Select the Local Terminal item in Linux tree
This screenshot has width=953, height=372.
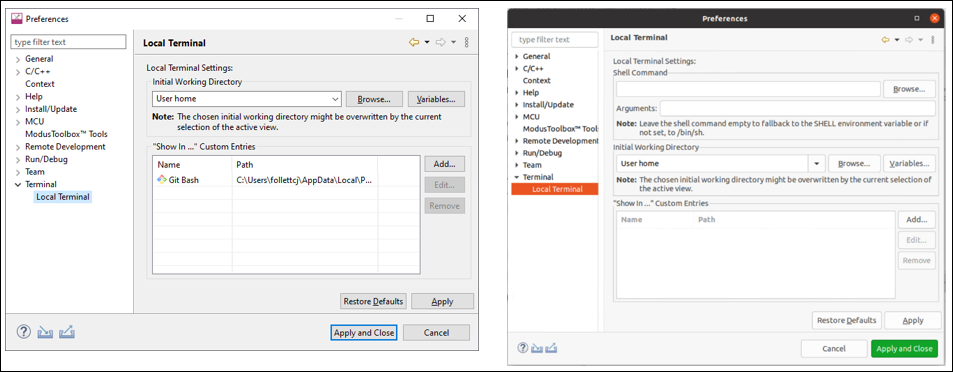point(555,189)
